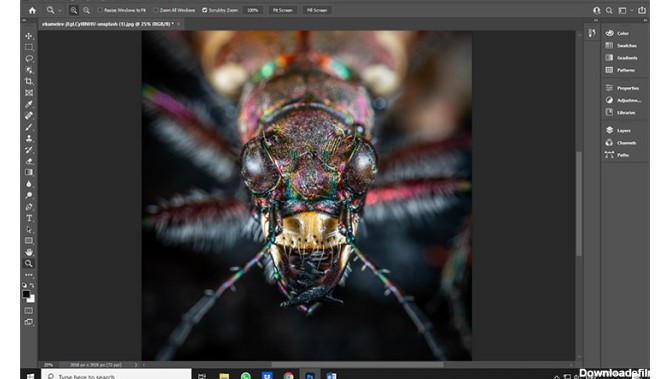Select the Spot Healing Brush tool
The height and width of the screenshot is (379, 670).
[29, 115]
